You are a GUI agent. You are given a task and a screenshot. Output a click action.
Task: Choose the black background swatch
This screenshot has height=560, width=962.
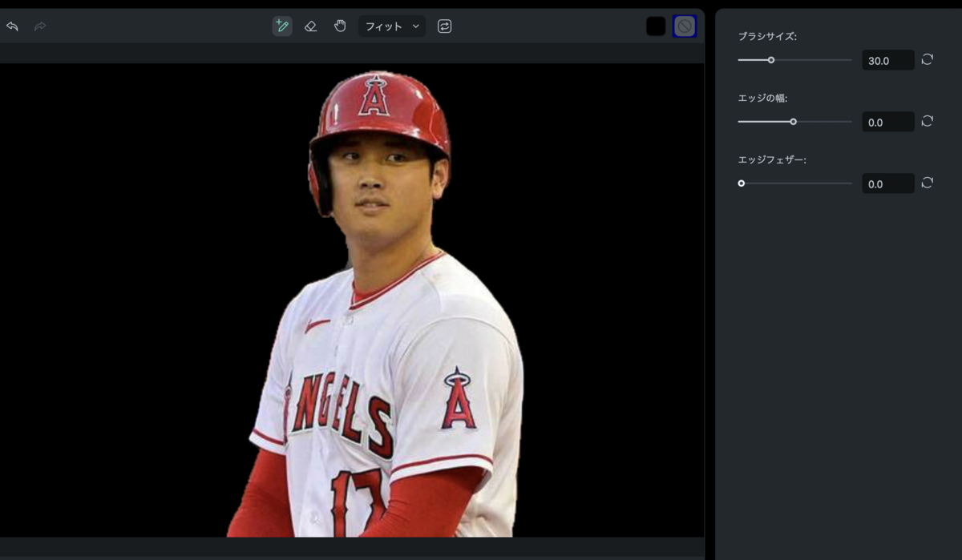coord(656,26)
